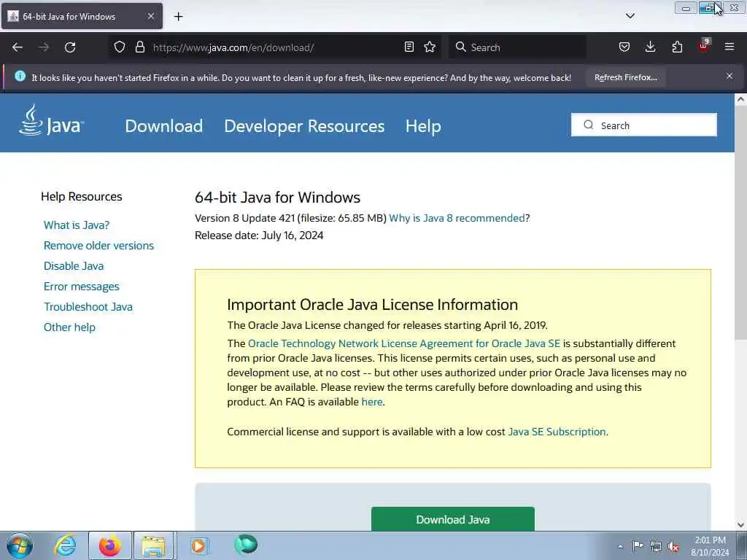Screen dimensions: 747x560
Task: Open the extensions puzzle icon
Action: pyautogui.click(x=677, y=47)
